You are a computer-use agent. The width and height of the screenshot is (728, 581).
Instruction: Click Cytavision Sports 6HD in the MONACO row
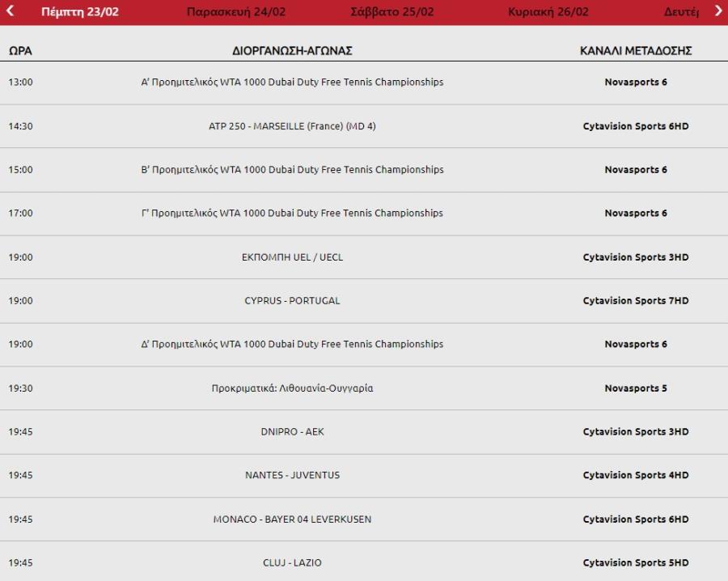636,520
